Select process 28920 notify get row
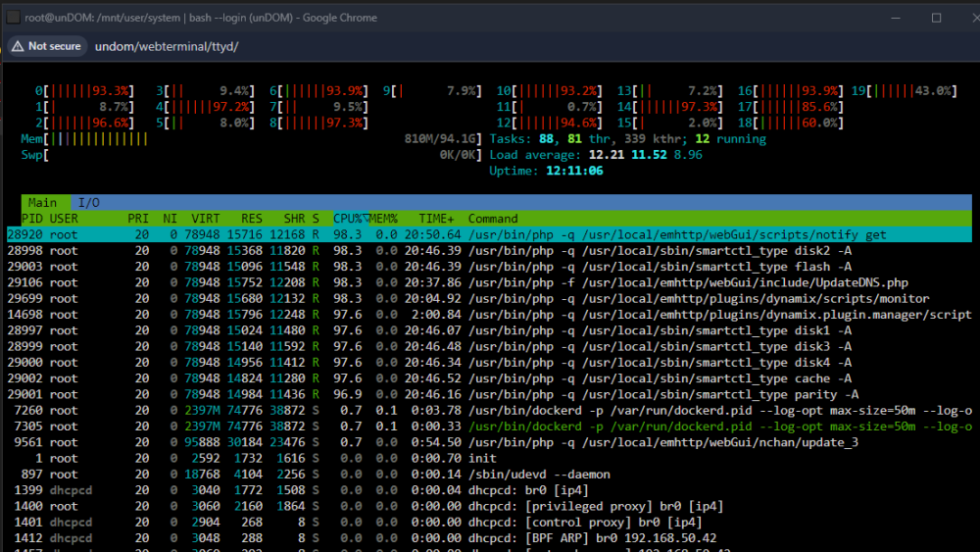980x552 pixels. [x=489, y=235]
